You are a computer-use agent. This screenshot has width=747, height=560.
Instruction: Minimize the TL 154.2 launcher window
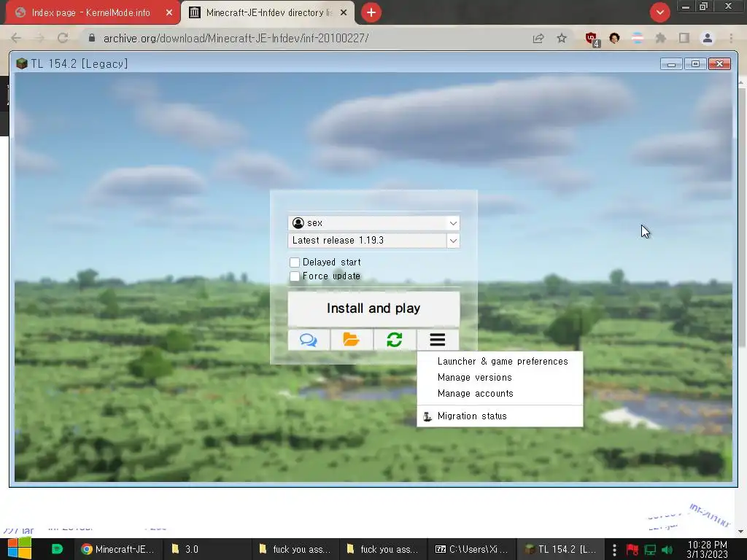[671, 64]
